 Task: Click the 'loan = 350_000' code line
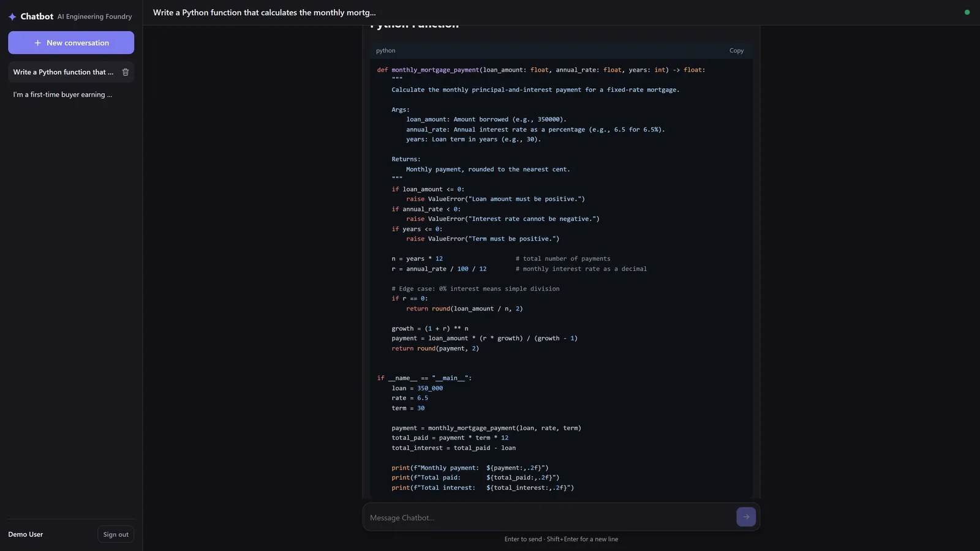coord(417,388)
